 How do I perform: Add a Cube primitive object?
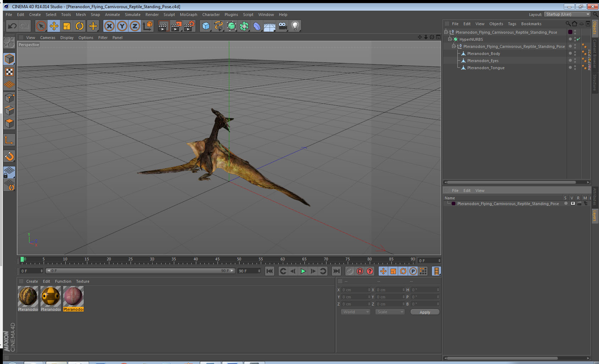click(206, 26)
